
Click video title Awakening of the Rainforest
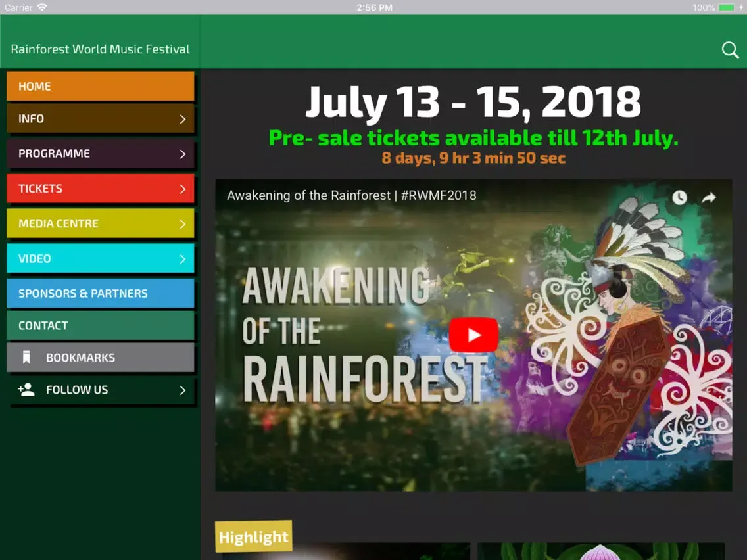point(352,195)
